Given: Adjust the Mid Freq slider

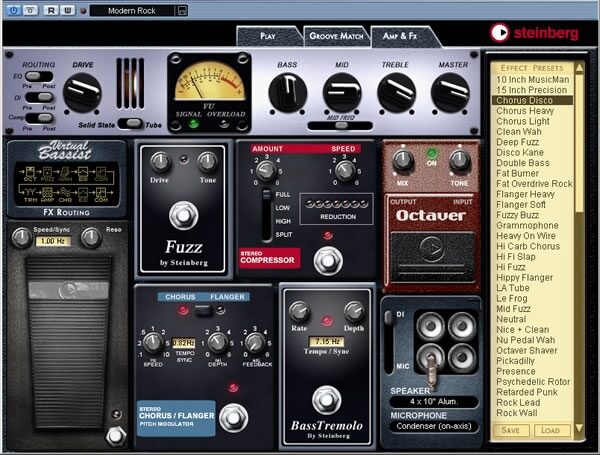Looking at the screenshot, I should pyautogui.click(x=340, y=126).
